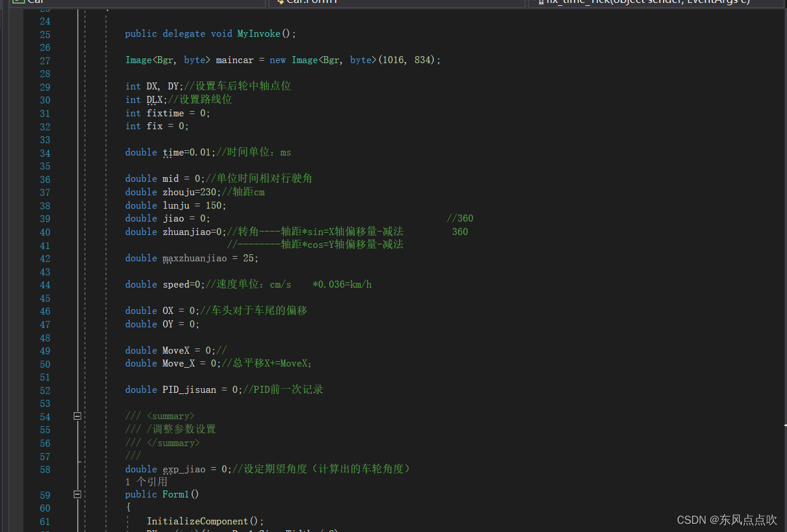Click 'InitializeComponent();' on line 61
The image size is (787, 532).
point(205,521)
